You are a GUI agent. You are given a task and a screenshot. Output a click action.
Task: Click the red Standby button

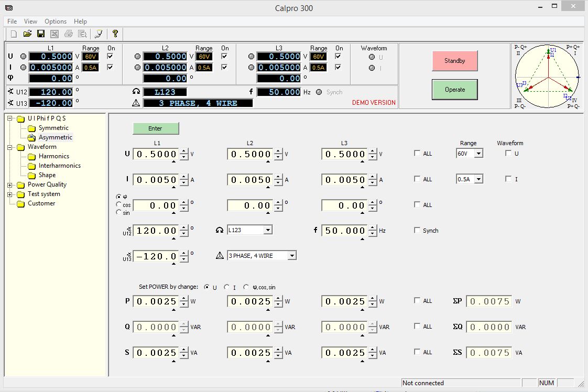455,61
